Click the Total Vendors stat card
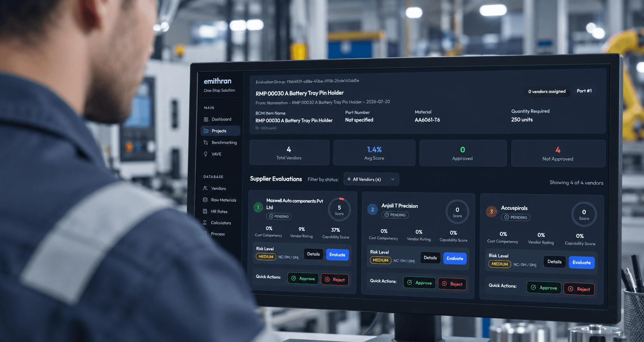This screenshot has height=342, width=644. 289,153
